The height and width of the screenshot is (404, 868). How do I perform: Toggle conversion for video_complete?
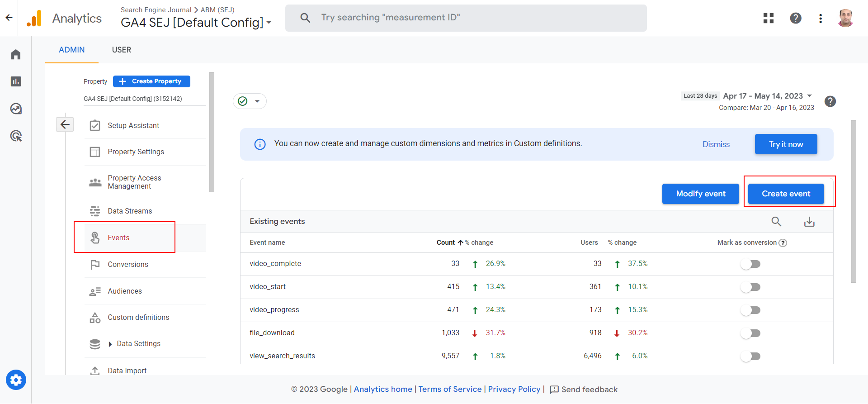click(x=750, y=264)
